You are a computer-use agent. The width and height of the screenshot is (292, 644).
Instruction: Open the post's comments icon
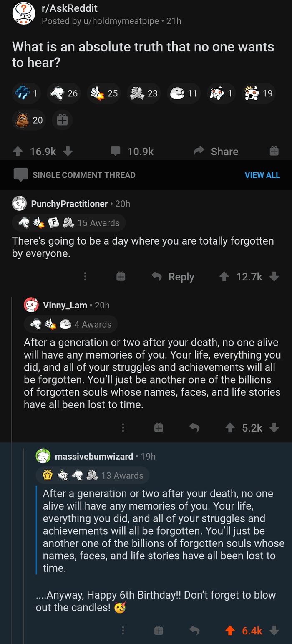(116, 151)
